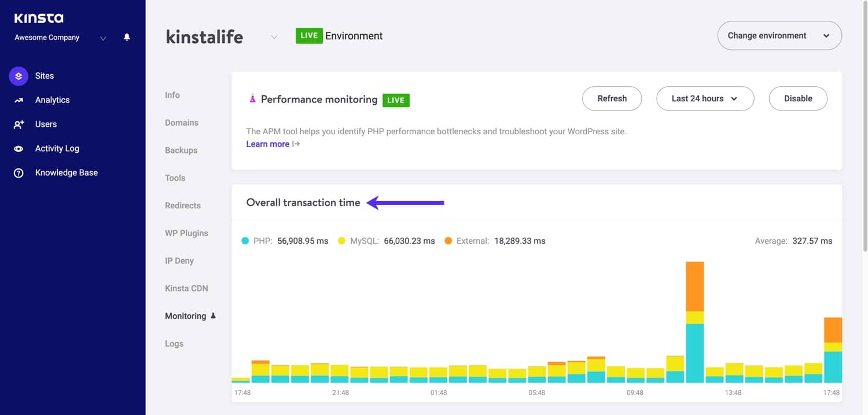Viewport: 868px width, 415px height.
Task: Click the page vertical scrollbar
Action: (x=865, y=127)
